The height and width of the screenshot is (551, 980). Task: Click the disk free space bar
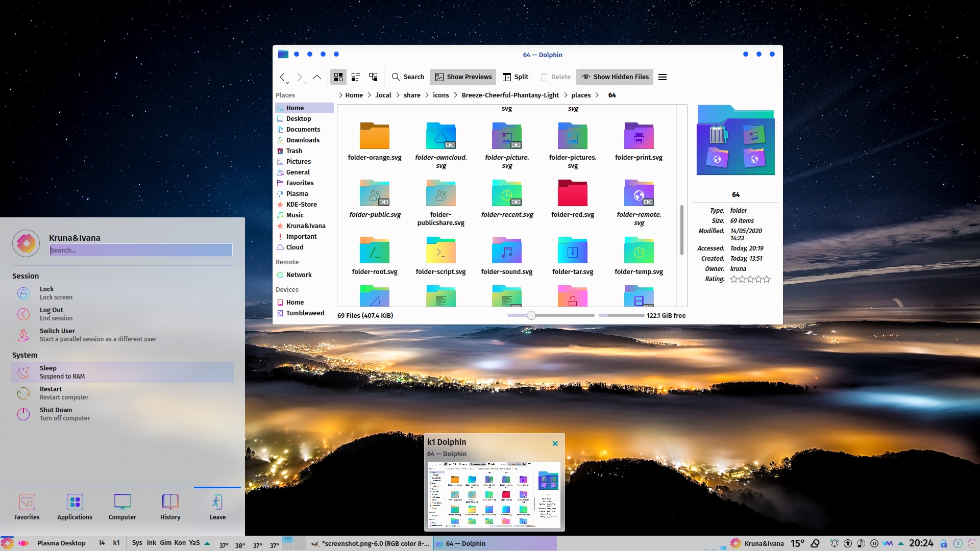tap(621, 315)
